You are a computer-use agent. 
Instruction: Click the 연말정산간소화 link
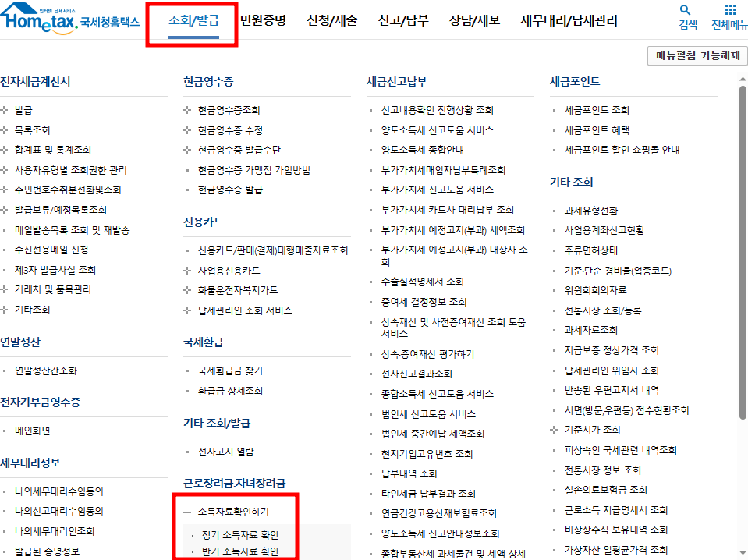tap(47, 371)
